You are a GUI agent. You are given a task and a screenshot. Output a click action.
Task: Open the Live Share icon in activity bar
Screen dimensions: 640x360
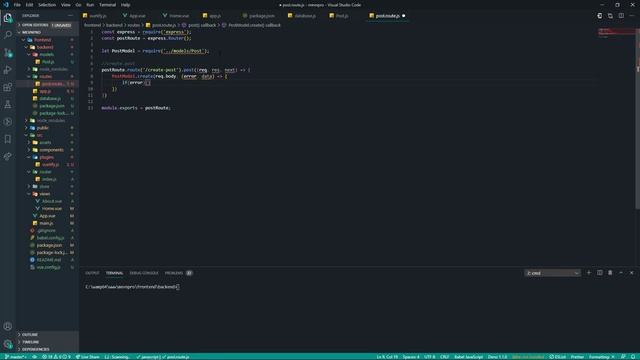tap(8, 156)
